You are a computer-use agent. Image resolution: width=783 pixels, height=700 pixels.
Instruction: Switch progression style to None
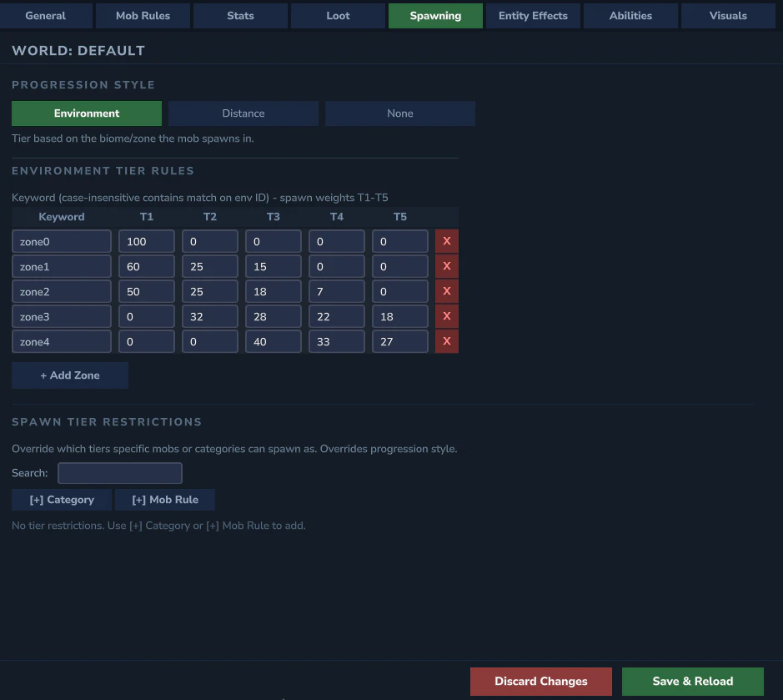(x=399, y=113)
